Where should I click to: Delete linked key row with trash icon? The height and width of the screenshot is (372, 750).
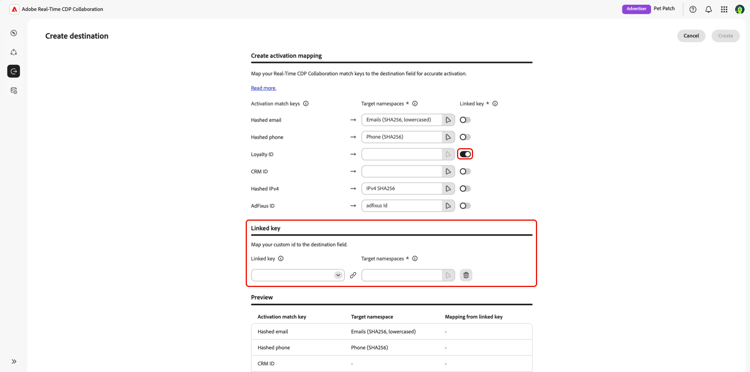point(466,275)
